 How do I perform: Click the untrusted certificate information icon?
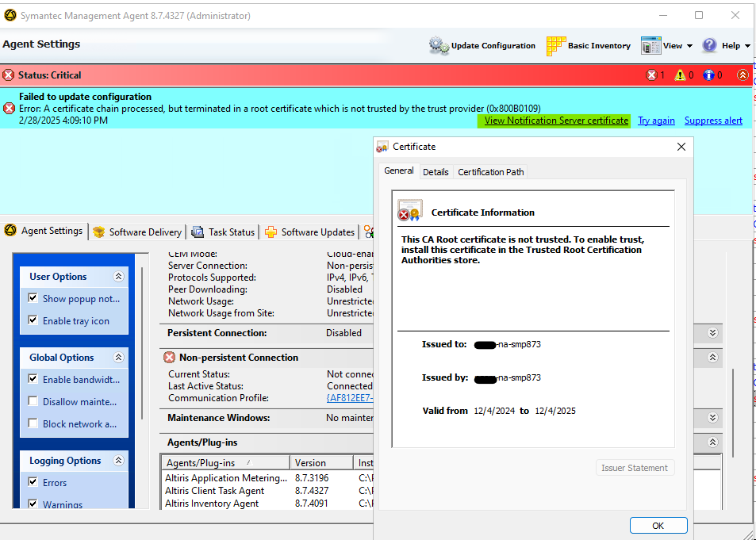(x=410, y=211)
